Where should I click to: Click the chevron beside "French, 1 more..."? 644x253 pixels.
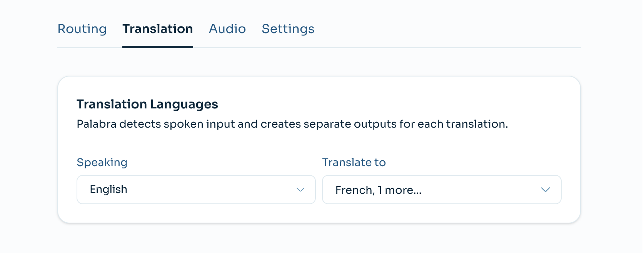(x=545, y=190)
